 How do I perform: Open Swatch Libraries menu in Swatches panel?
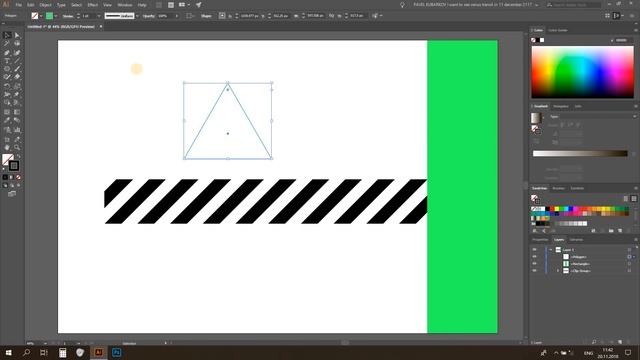pyautogui.click(x=535, y=231)
